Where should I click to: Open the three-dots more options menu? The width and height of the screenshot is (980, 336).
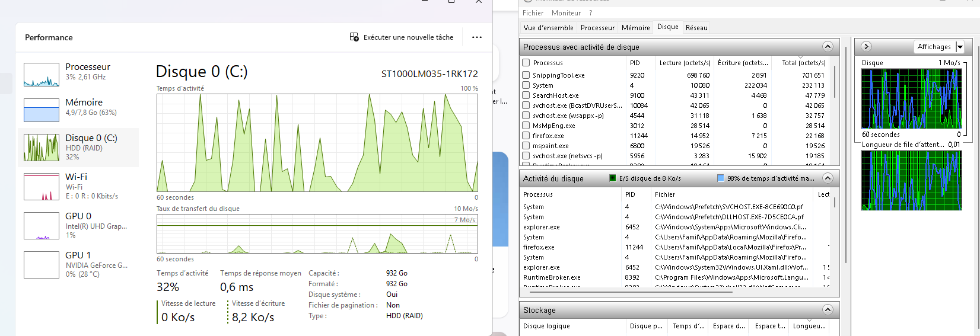(x=477, y=37)
